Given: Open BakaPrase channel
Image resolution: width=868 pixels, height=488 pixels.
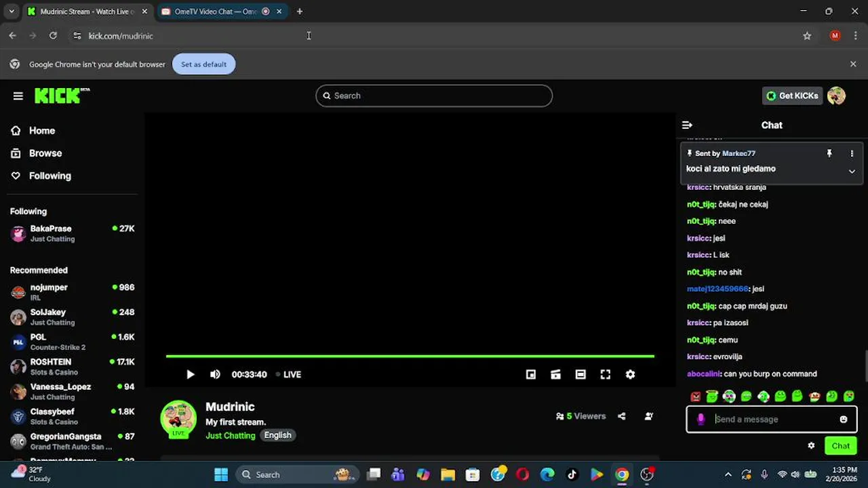Looking at the screenshot, I should point(73,234).
